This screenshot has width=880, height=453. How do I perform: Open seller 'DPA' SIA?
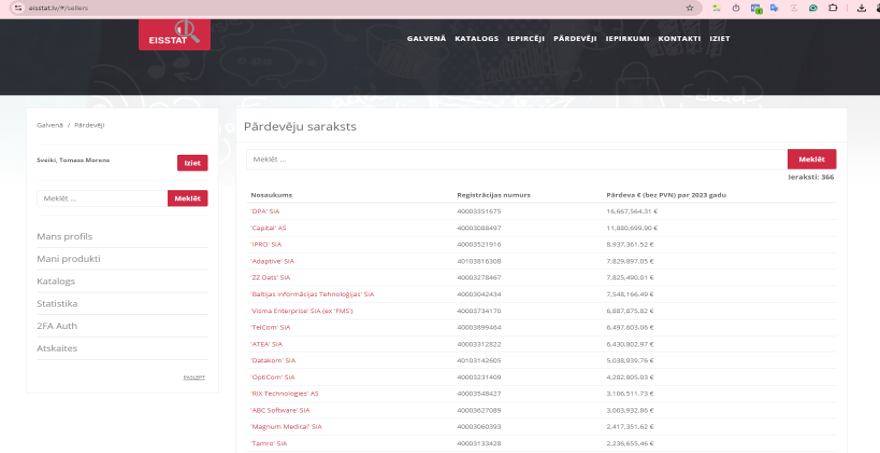tap(265, 212)
